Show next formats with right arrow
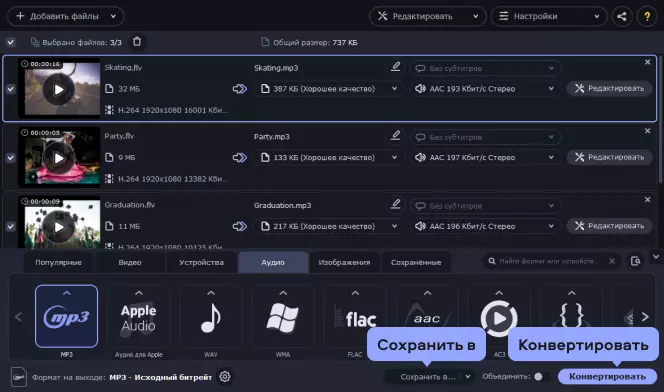The image size is (664, 392). point(645,317)
